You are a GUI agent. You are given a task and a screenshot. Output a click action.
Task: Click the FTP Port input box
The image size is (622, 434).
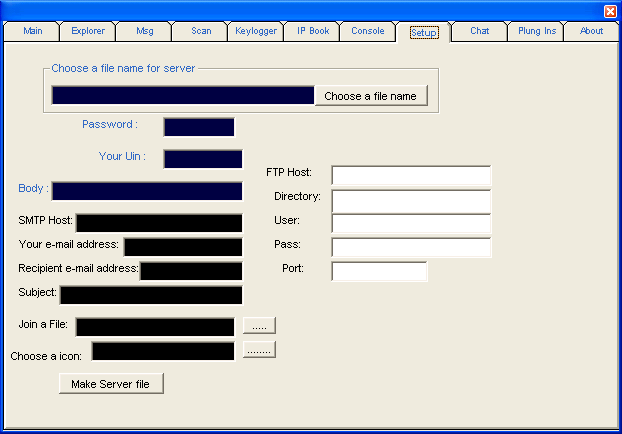coord(379,271)
